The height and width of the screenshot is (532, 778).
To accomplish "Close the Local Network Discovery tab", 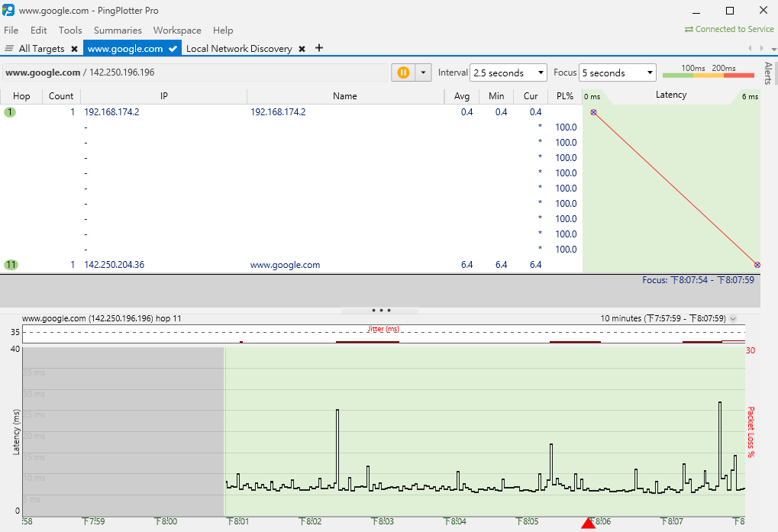I will tap(302, 49).
